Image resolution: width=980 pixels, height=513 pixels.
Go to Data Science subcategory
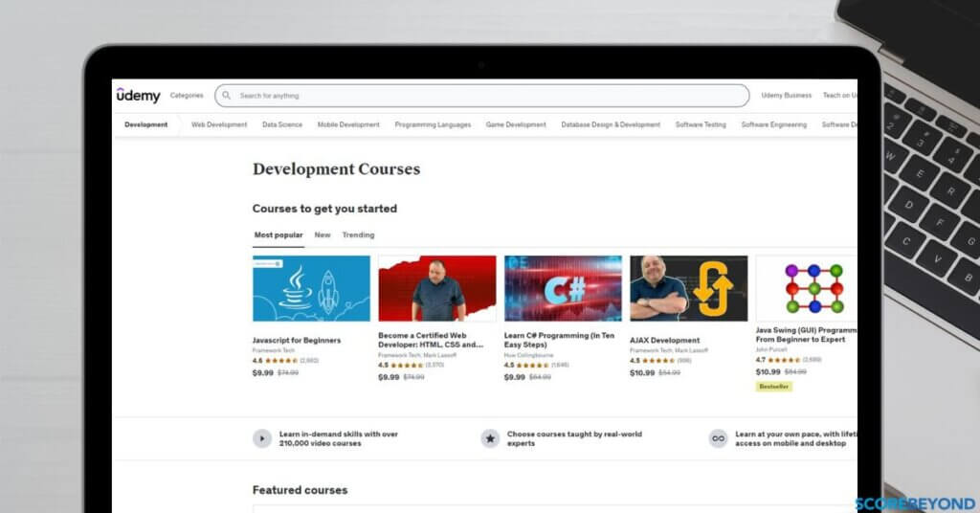[x=282, y=125]
